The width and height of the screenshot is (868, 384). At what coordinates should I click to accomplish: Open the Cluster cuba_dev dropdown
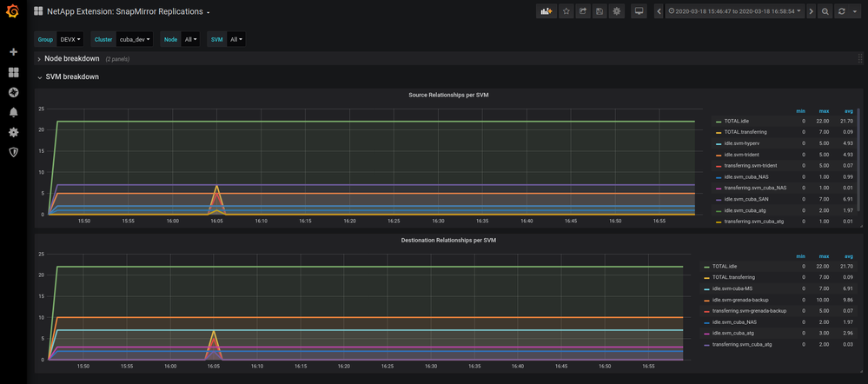pos(135,39)
